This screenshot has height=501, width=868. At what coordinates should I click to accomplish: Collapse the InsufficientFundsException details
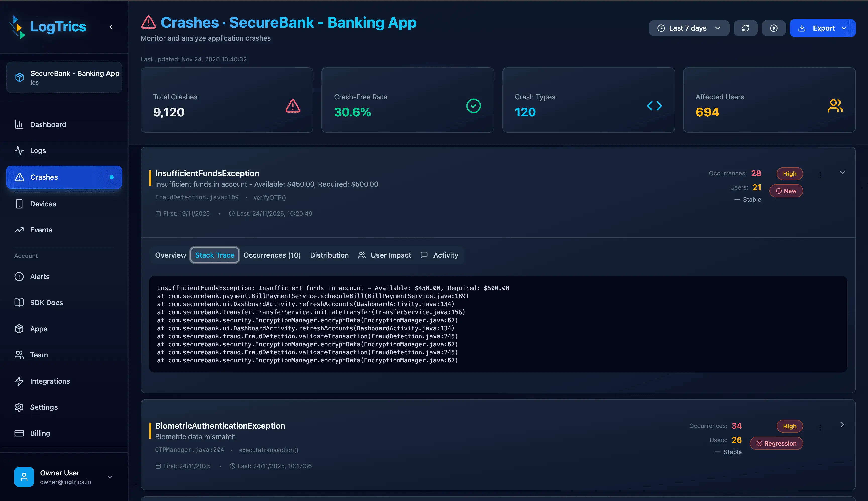tap(842, 172)
